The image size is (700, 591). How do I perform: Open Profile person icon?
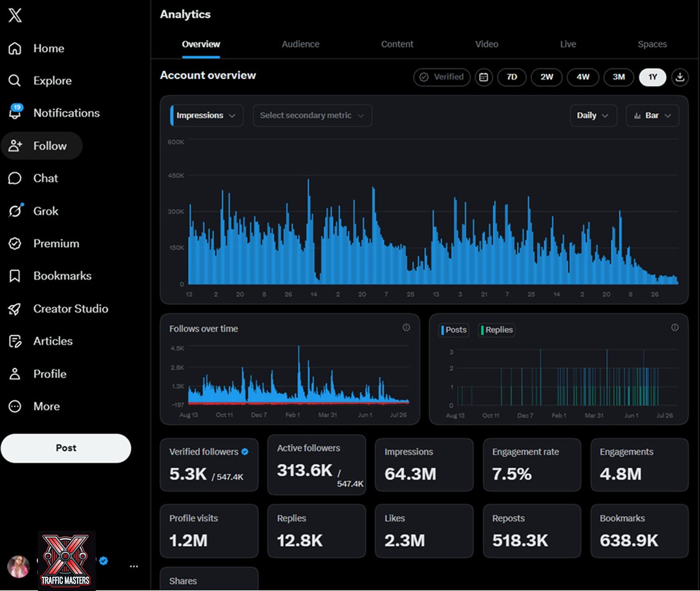(15, 373)
